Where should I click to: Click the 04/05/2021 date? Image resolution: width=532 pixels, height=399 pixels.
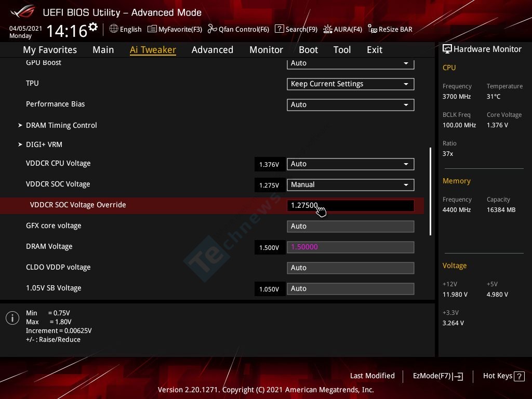(25, 29)
